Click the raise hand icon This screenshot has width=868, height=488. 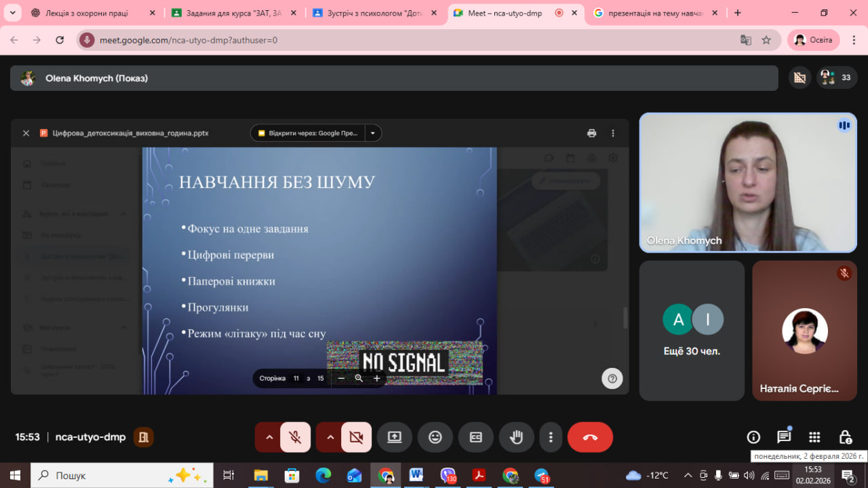516,437
